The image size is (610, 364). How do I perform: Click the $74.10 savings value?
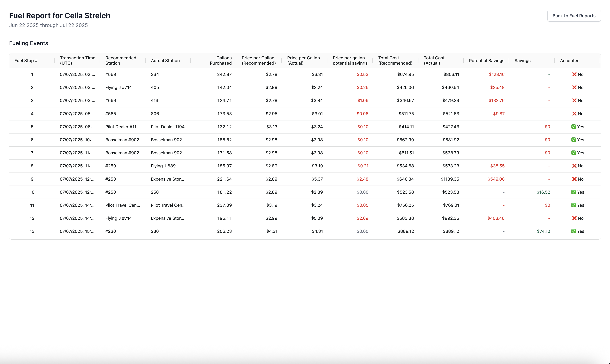coord(544,231)
